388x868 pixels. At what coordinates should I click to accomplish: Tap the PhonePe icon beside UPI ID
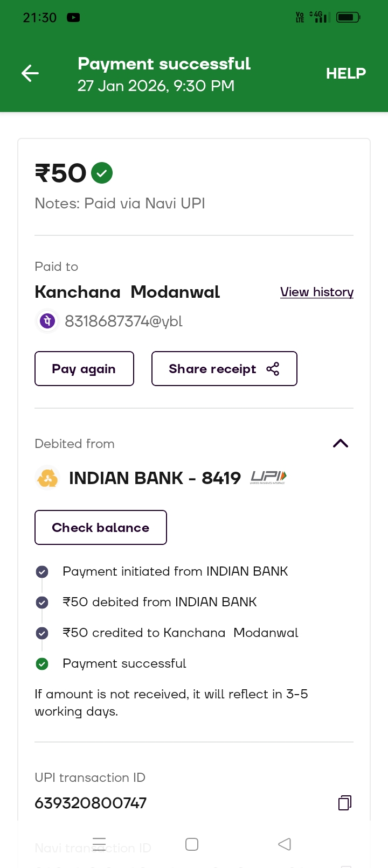pos(47,321)
